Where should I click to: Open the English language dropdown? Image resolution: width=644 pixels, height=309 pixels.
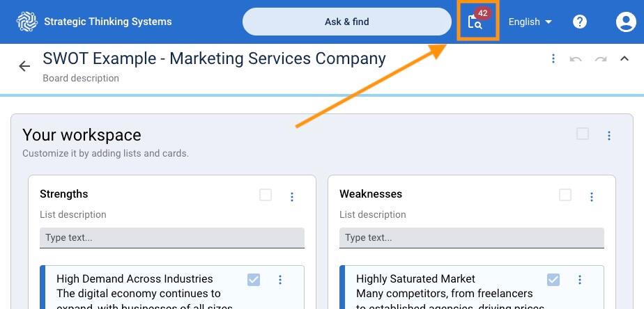(530, 22)
